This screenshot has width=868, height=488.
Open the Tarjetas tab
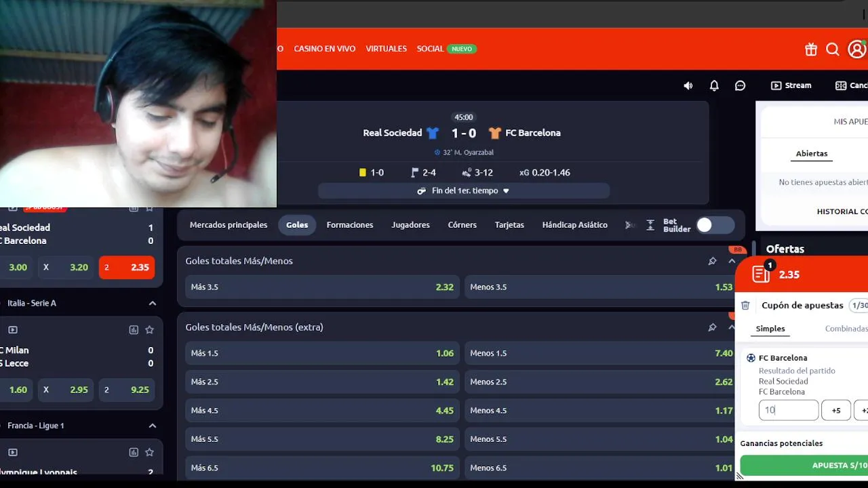pyautogui.click(x=509, y=225)
